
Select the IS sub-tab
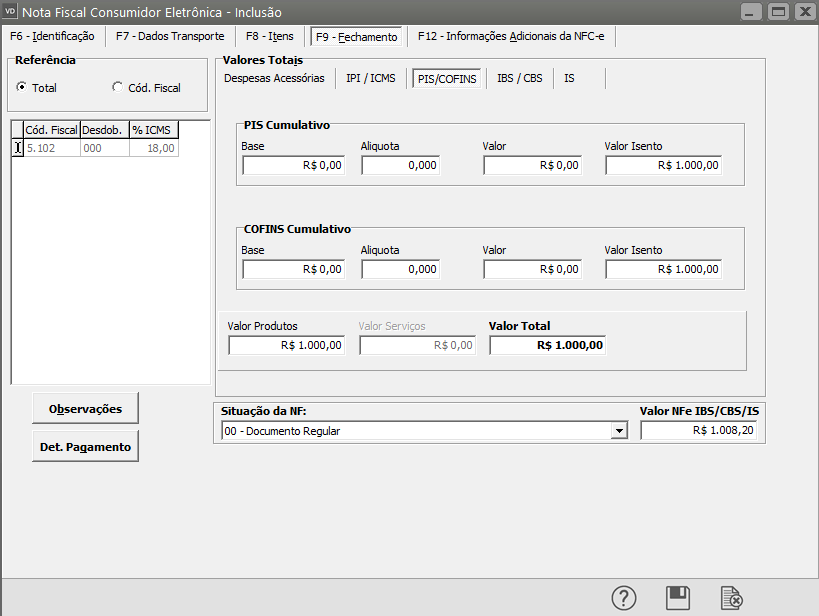[569, 78]
